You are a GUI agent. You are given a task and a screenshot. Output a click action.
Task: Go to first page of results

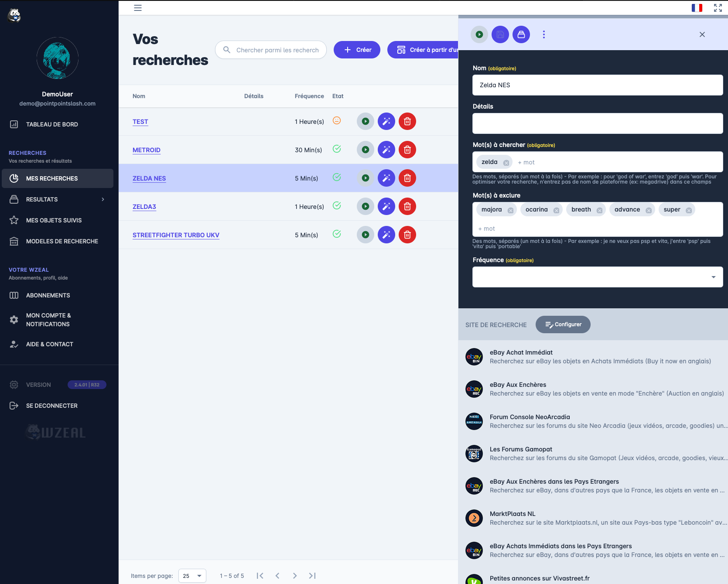(260, 576)
